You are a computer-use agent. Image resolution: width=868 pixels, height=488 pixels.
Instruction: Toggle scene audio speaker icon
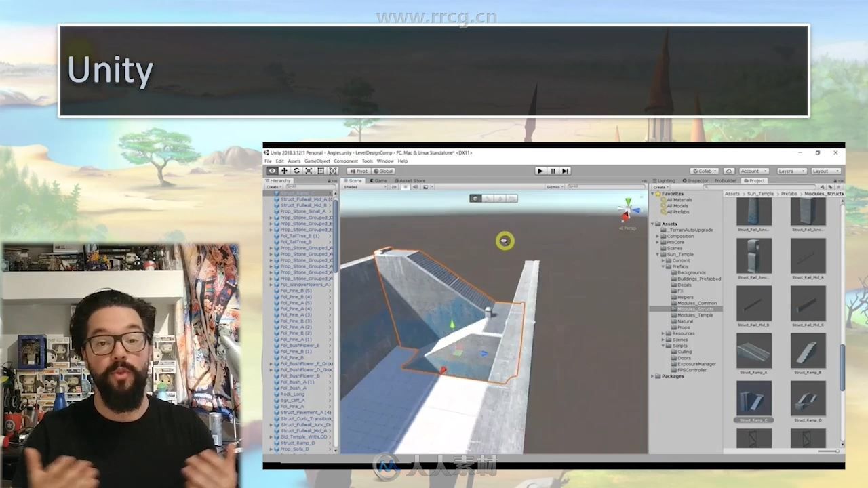point(414,186)
